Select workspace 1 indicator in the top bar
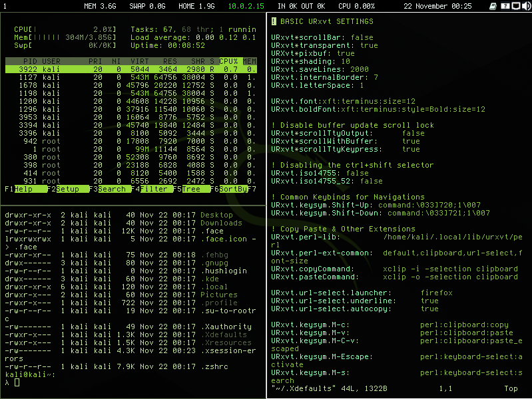Viewport: 532px width, 399px height. [5, 6]
